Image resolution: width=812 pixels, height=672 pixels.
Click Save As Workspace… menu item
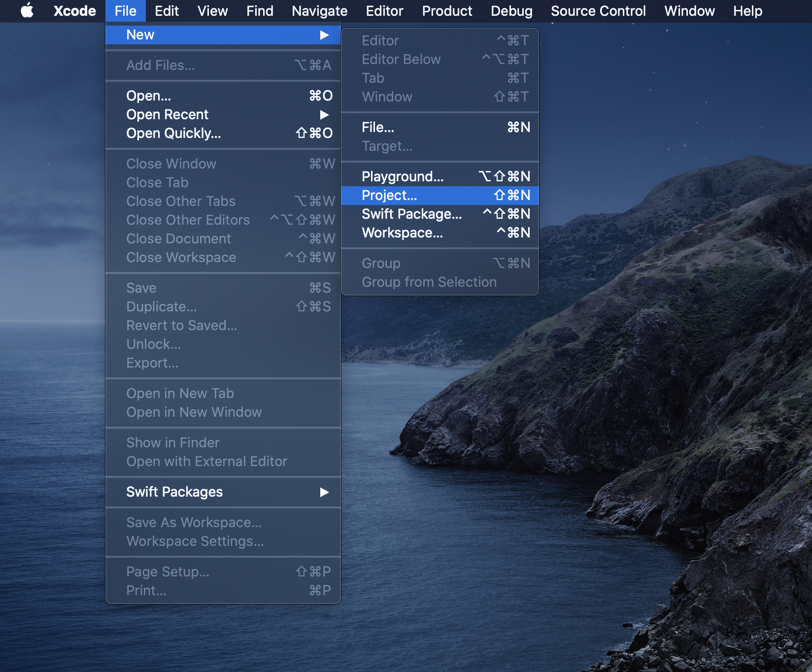(x=223, y=523)
